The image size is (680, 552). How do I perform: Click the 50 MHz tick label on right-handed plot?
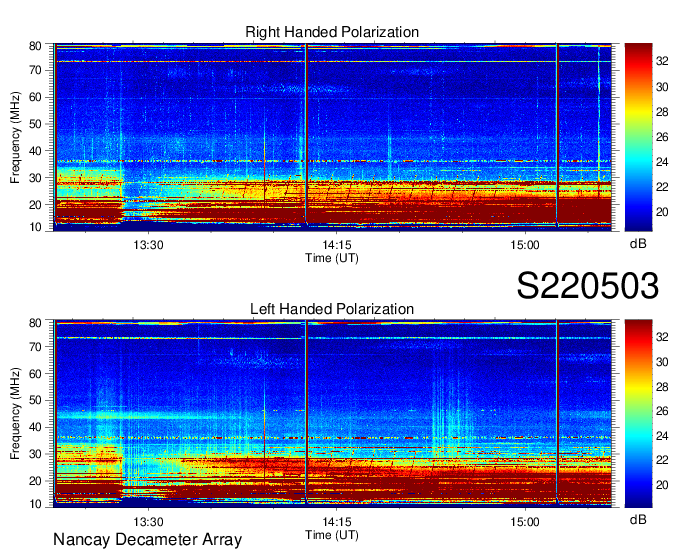35,124
